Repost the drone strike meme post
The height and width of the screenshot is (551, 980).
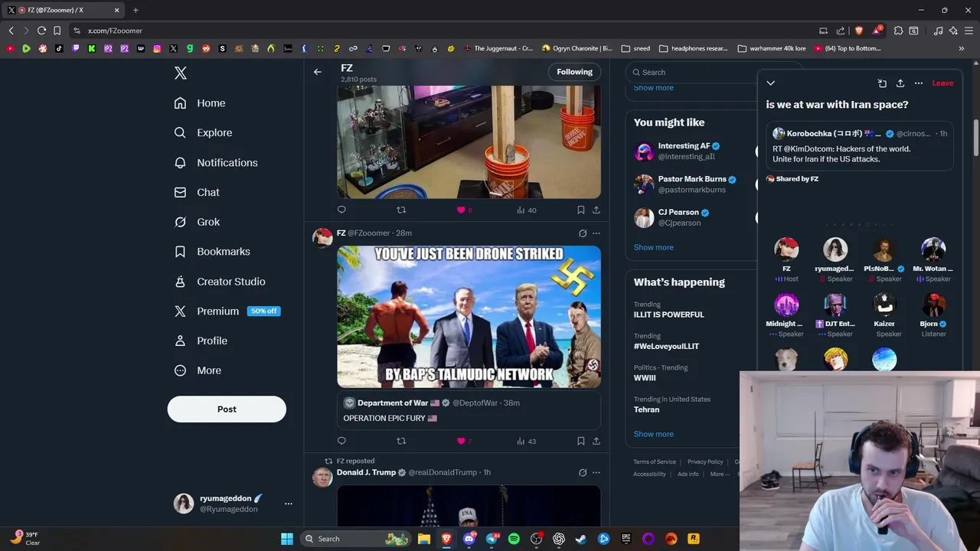[401, 441]
